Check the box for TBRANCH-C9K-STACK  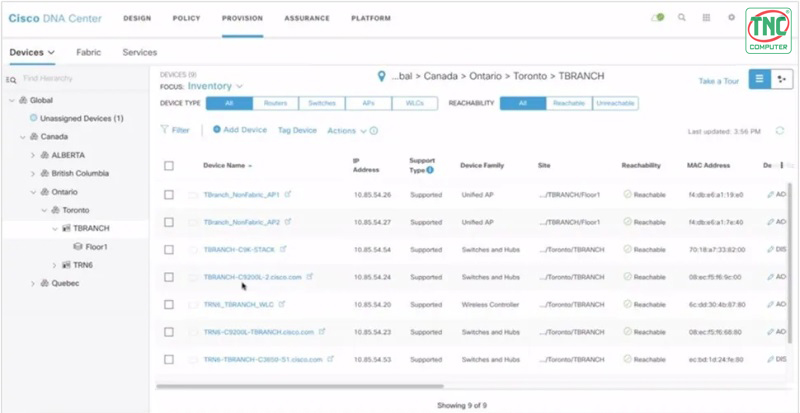[x=169, y=250]
